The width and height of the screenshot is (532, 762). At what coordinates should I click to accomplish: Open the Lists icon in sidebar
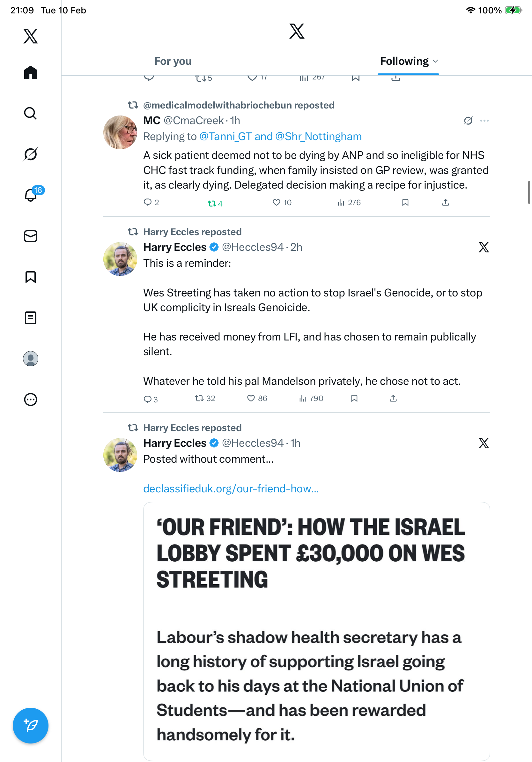[x=31, y=318]
